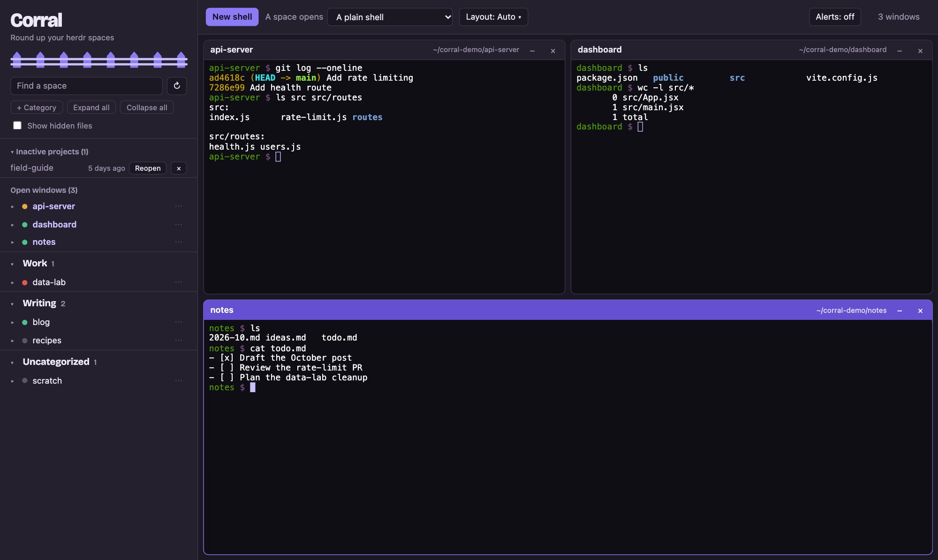Reopen the field-guide project
Screen dimensions: 938x560
[x=148, y=168]
